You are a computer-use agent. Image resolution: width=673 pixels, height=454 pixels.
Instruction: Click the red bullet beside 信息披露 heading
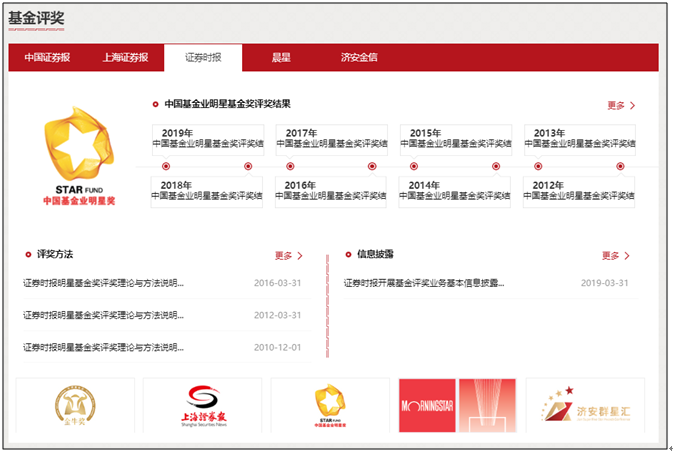[x=349, y=255]
